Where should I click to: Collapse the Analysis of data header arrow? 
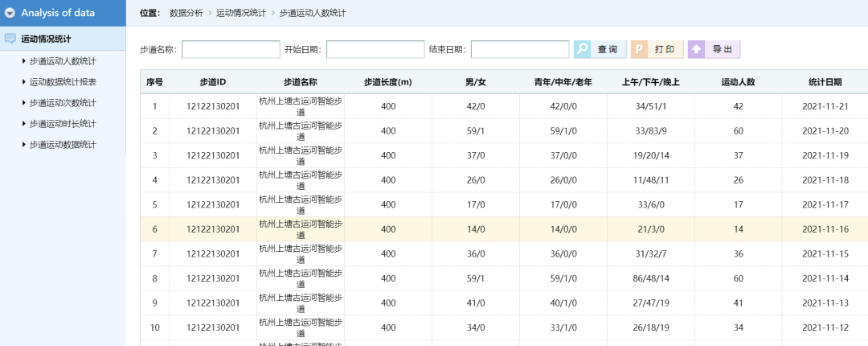click(10, 14)
